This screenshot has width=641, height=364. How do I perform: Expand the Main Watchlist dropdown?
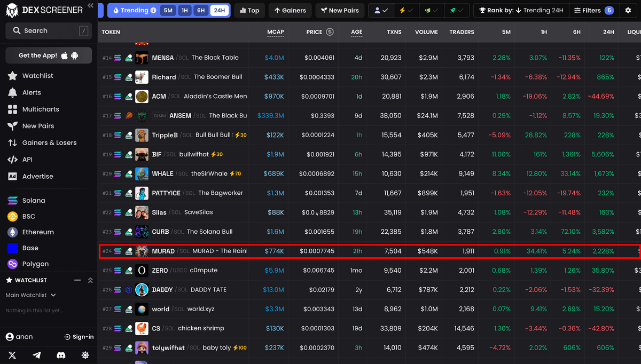click(31, 295)
